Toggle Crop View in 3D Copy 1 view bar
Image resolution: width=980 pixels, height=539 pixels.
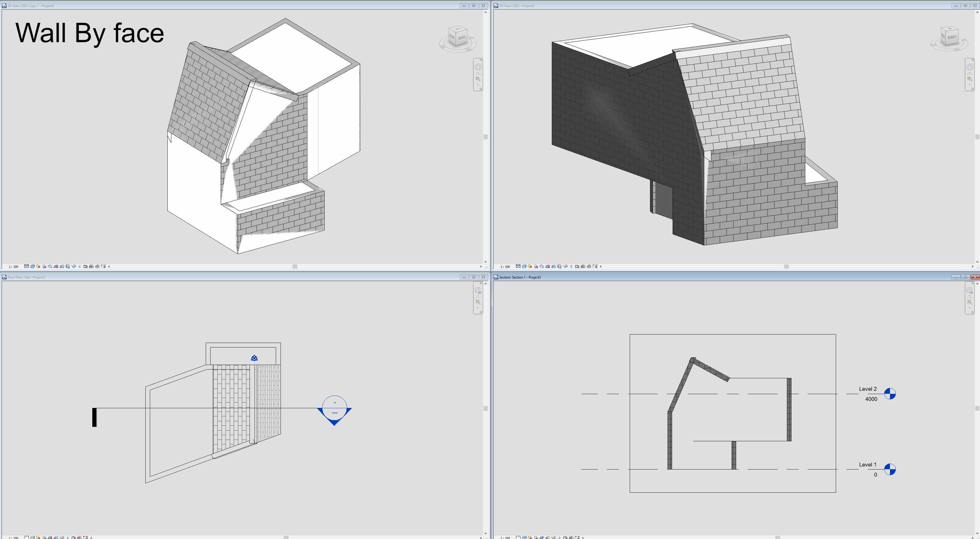pyautogui.click(x=56, y=266)
